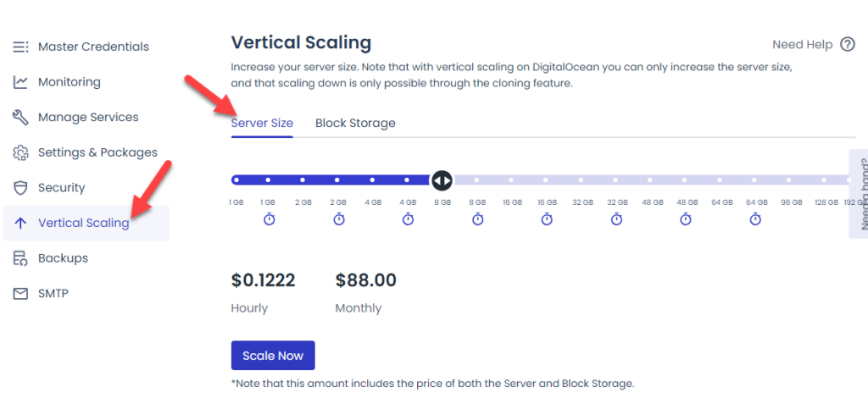
Task: Open the Need a hand side tab
Action: pyautogui.click(x=859, y=193)
